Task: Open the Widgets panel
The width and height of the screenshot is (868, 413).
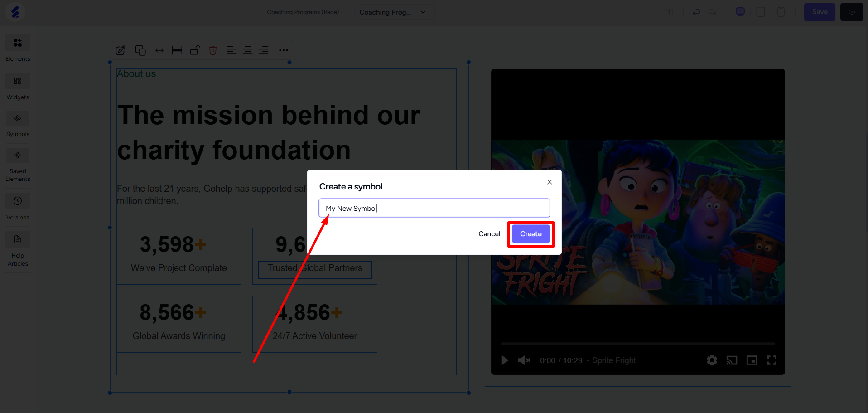Action: click(18, 87)
